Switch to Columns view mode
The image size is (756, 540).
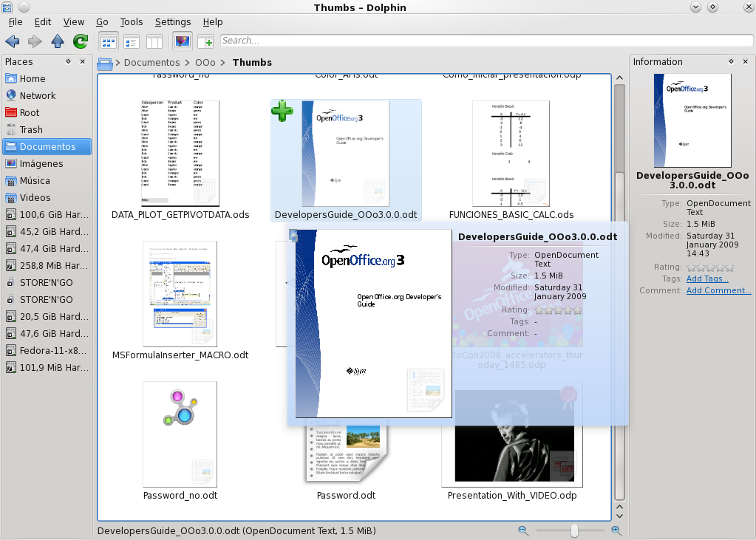click(x=154, y=42)
